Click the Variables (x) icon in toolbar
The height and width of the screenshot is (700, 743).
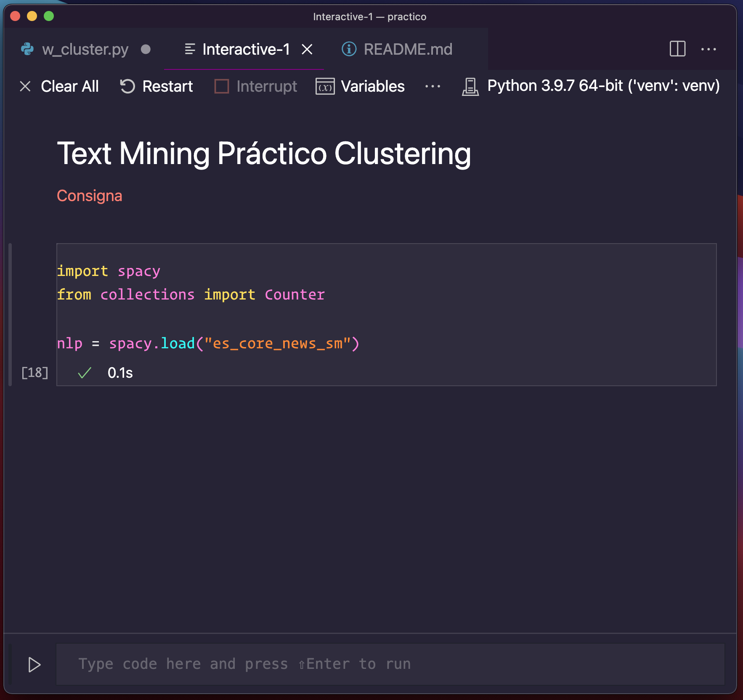pyautogui.click(x=324, y=86)
